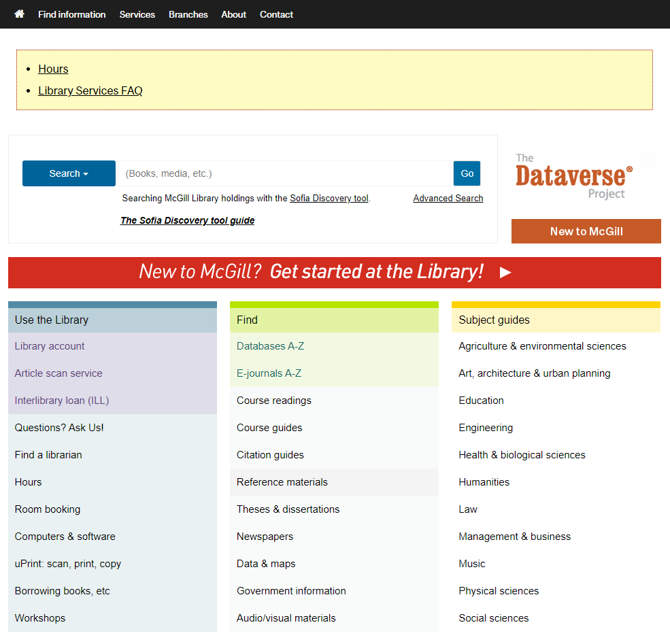
Task: Open the Library Services FAQ link
Action: 90,90
